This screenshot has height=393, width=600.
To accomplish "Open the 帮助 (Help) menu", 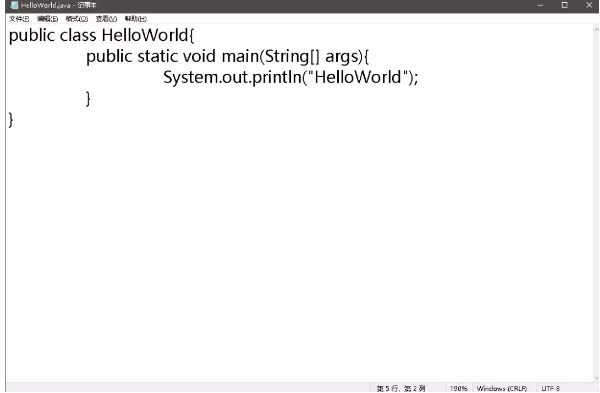I will 135,18.
